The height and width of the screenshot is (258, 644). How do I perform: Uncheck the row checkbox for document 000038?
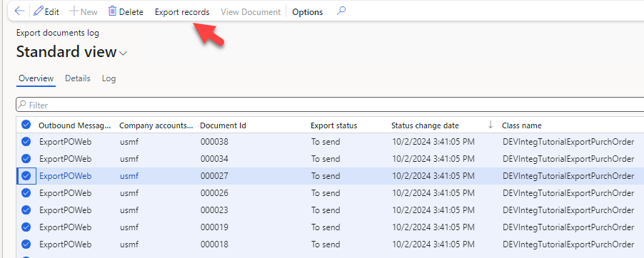(x=26, y=142)
